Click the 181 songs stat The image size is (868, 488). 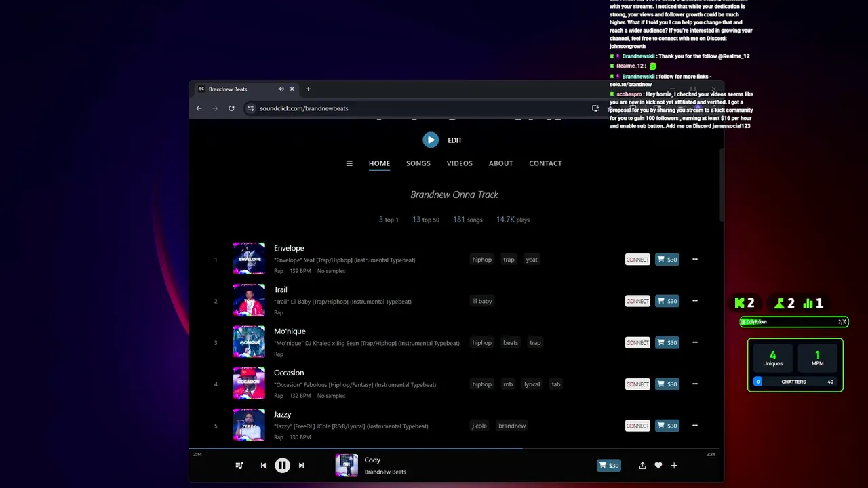pyautogui.click(x=468, y=220)
